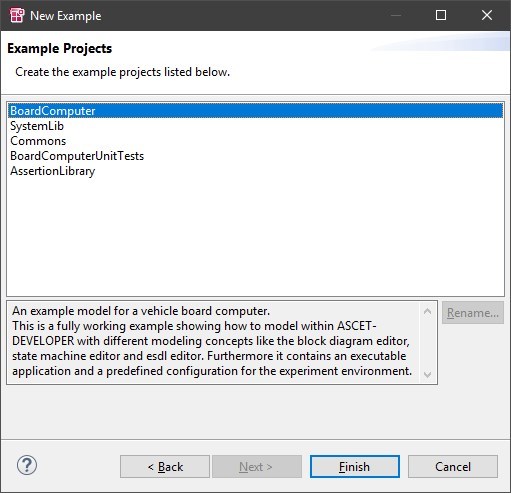The height and width of the screenshot is (493, 511).
Task: Click the Next button
Action: (257, 466)
